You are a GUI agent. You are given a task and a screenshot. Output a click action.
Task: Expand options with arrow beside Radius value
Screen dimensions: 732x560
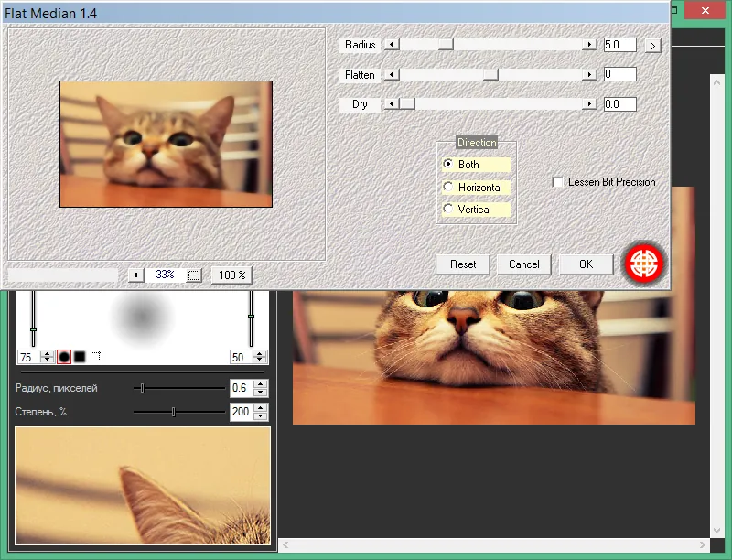coord(653,46)
